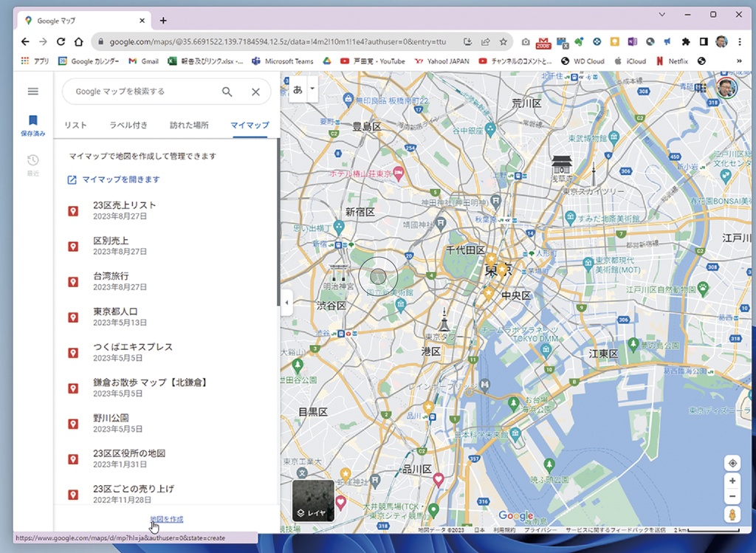Open the Google カレンダー bookmark
The image size is (756, 553).
pos(89,61)
